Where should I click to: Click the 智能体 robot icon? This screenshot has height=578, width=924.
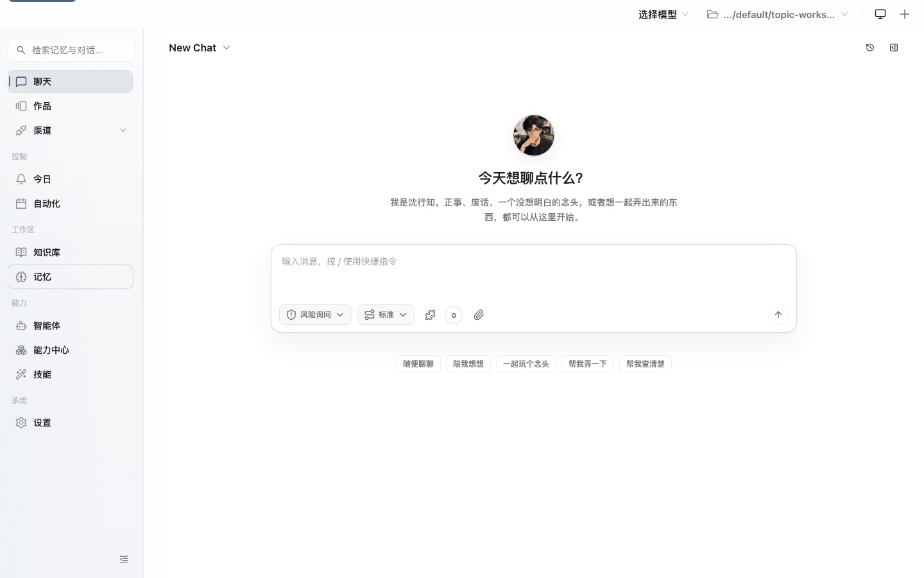[x=21, y=326]
